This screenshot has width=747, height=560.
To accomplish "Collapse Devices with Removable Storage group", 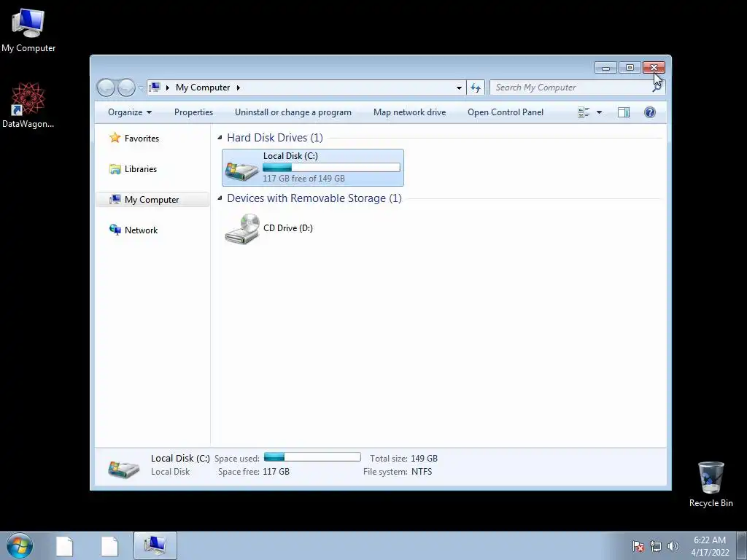I will (x=220, y=198).
